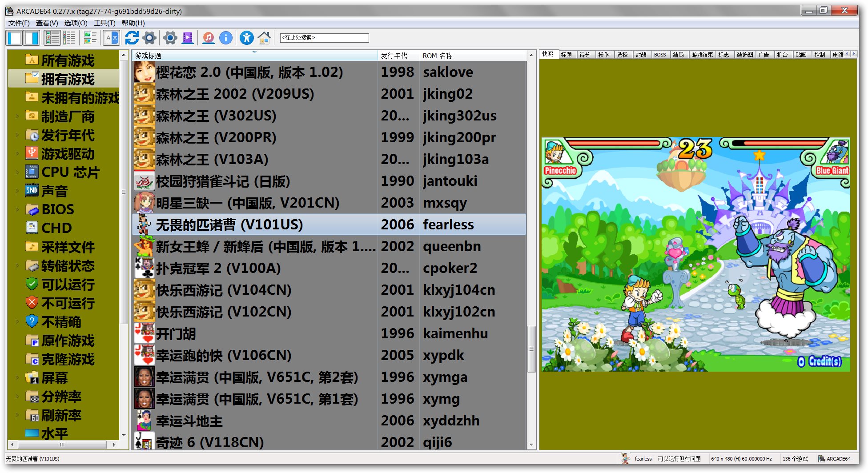The height and width of the screenshot is (473, 868).
Task: Open the 工具(T) menu
Action: 104,23
